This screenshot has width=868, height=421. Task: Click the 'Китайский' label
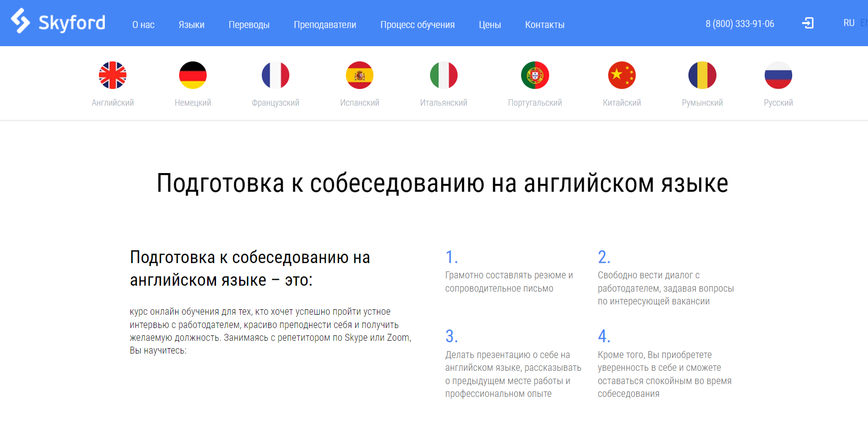pos(622,103)
